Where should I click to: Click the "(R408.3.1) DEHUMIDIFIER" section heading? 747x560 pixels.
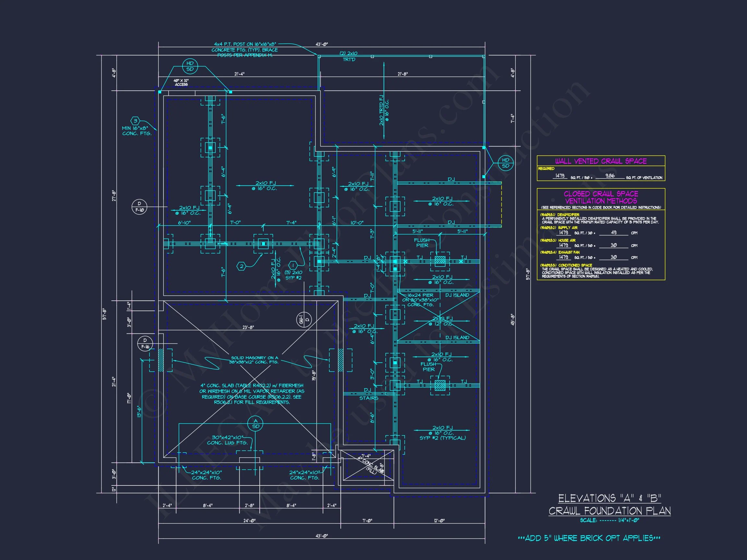560,215
